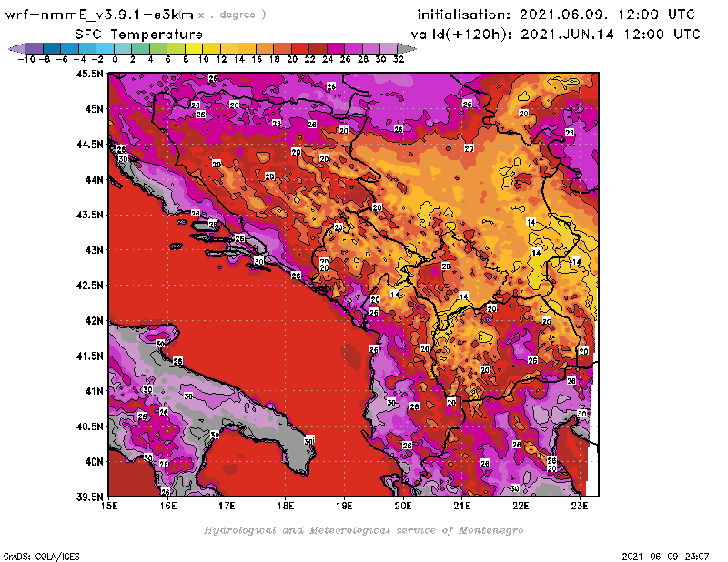Screen dimensions: 728x562
Task: Select the '40N' latitude label
Action: click(x=94, y=461)
